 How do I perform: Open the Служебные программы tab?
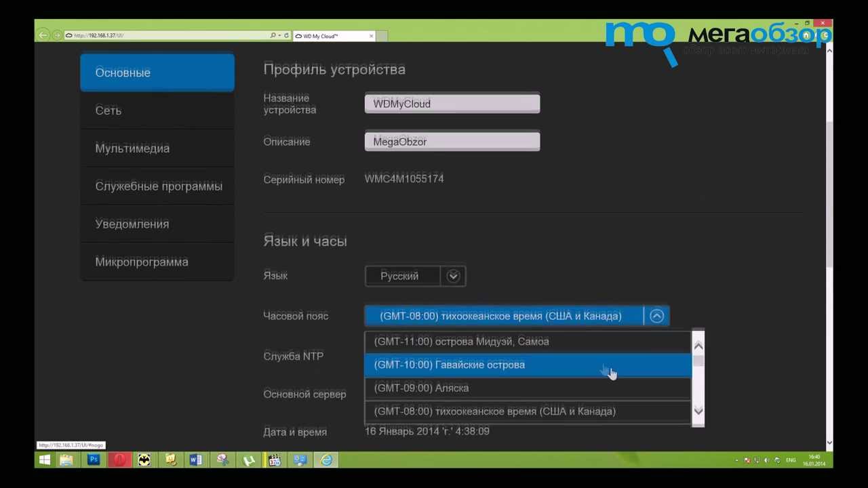(157, 186)
